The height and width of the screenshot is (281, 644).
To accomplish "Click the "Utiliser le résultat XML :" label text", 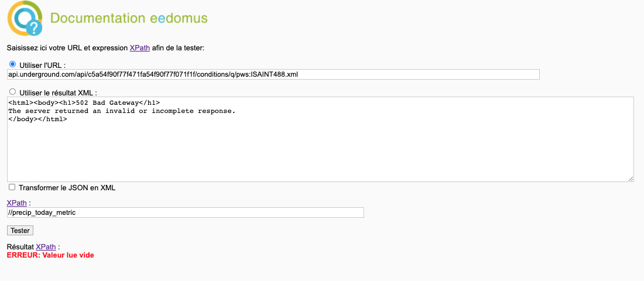I will coord(58,92).
